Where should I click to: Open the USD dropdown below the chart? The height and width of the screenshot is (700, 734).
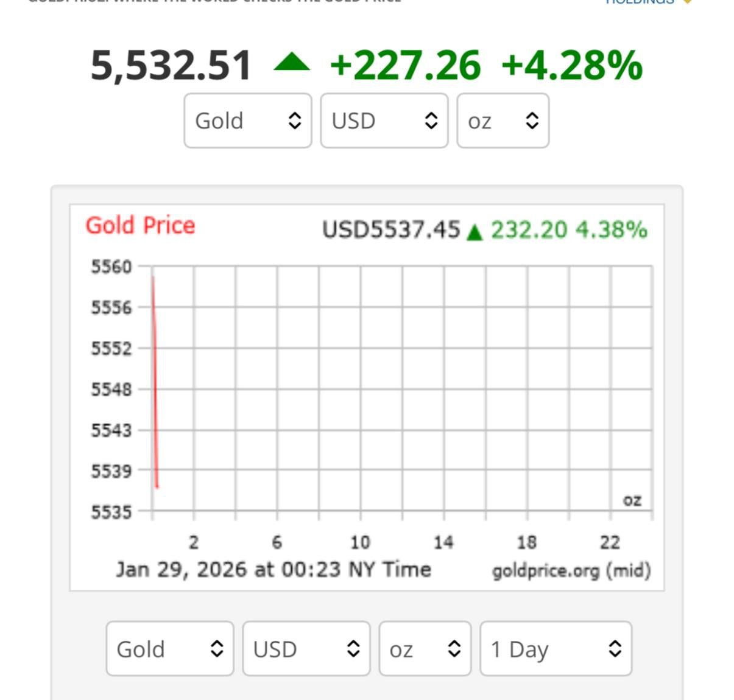coord(306,649)
